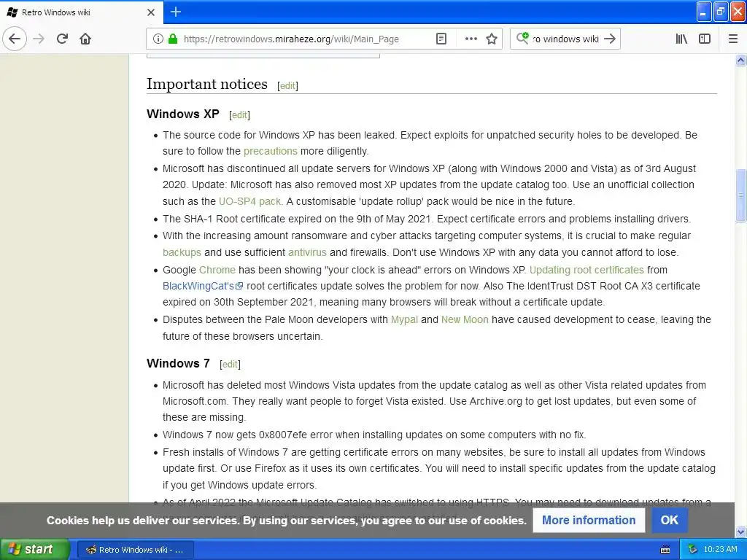Submit search with the arrow button

pos(610,39)
